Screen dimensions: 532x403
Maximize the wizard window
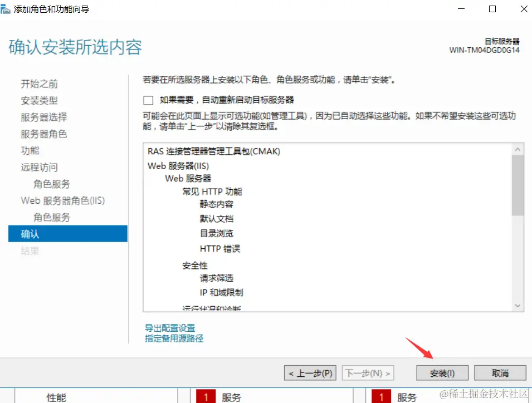(492, 9)
